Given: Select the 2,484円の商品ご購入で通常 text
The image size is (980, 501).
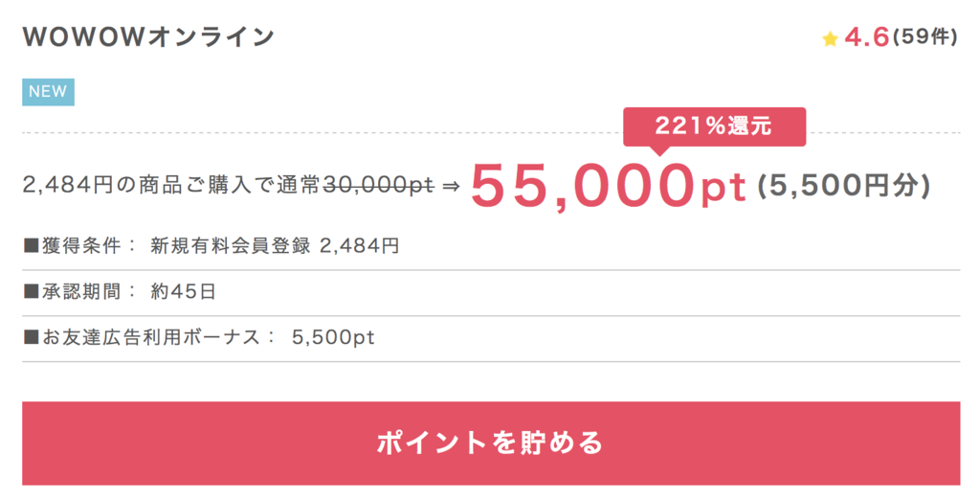Looking at the screenshot, I should (x=172, y=185).
